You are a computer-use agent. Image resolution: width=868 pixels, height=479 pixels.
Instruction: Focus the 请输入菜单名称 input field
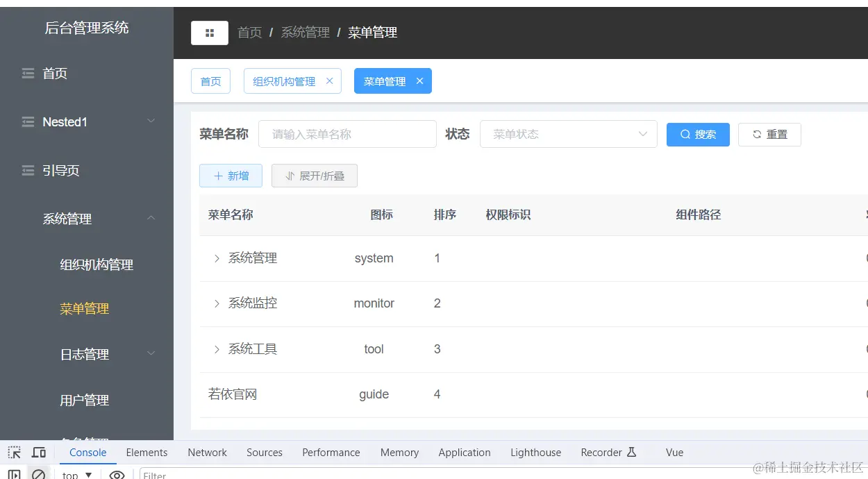click(x=347, y=134)
